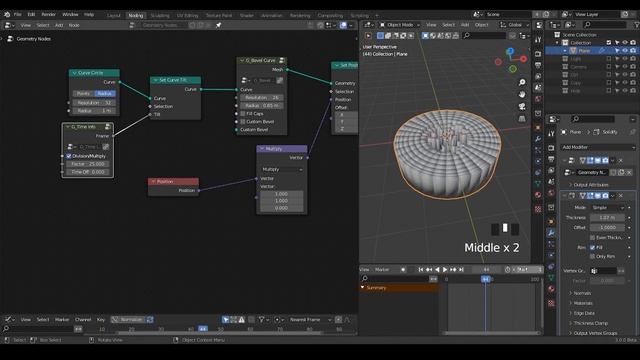The width and height of the screenshot is (640, 360).
Task: Enable the Only Rim checkbox
Action: pyautogui.click(x=593, y=256)
